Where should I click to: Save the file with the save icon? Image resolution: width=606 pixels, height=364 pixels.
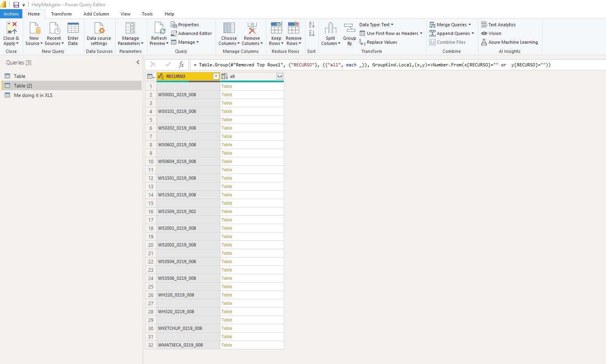tap(16, 5)
